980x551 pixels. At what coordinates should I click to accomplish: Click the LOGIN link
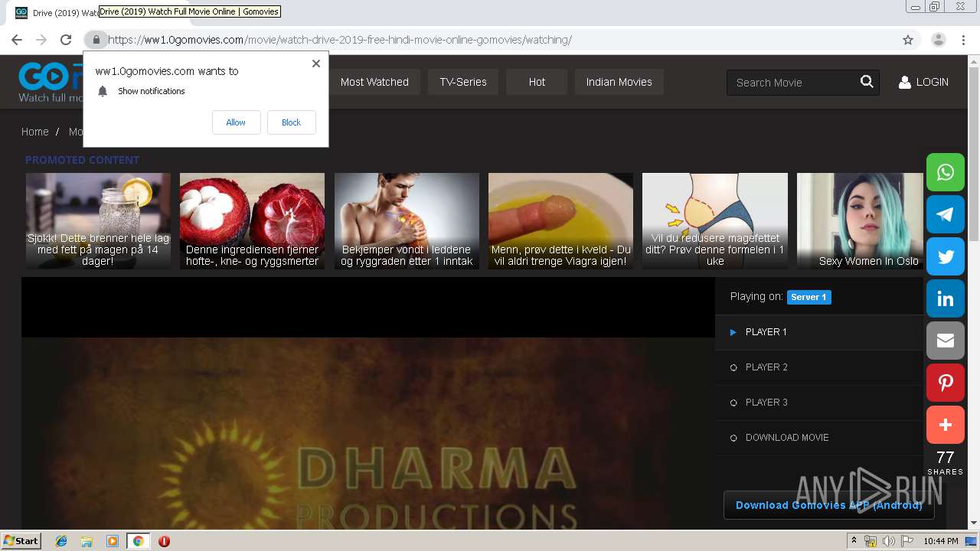point(923,82)
